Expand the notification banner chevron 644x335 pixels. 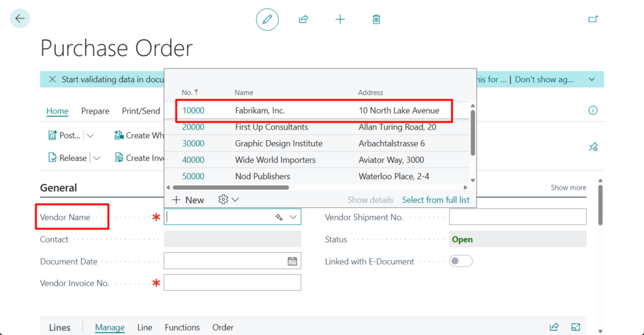point(592,79)
